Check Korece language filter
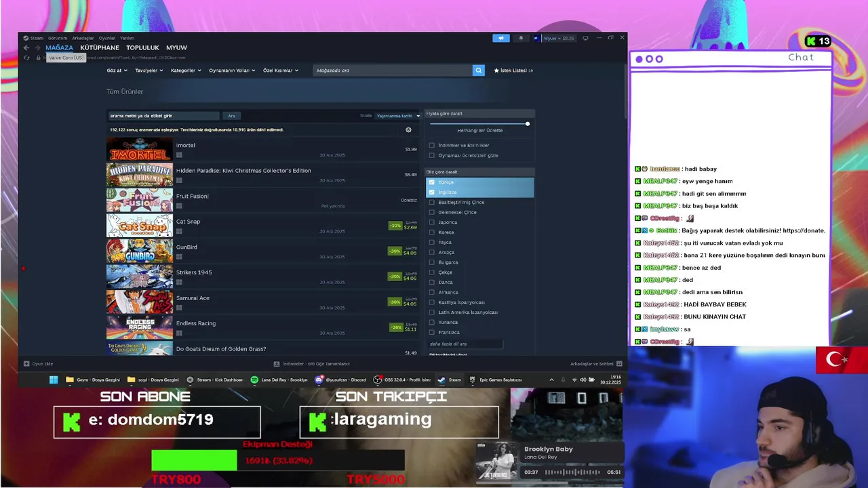 click(432, 232)
